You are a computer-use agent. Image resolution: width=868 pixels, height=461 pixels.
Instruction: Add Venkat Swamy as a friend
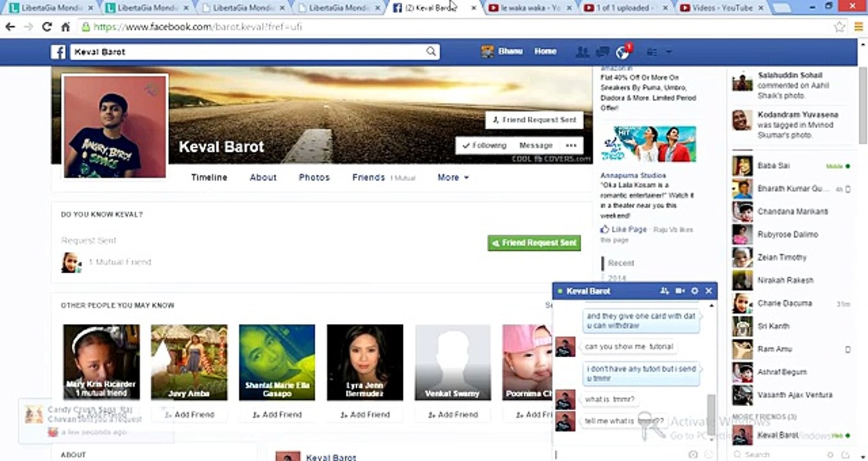[x=452, y=415]
